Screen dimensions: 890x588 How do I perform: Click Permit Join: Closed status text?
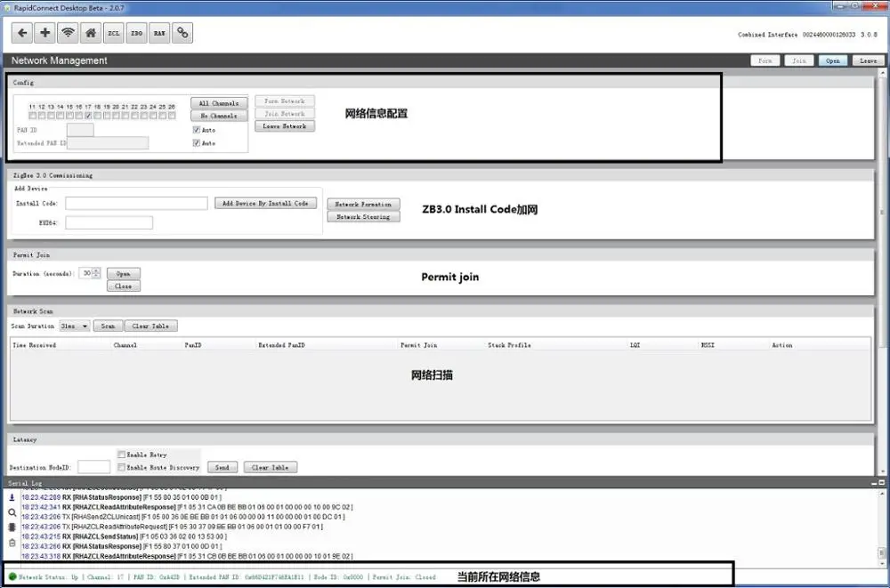point(404,576)
